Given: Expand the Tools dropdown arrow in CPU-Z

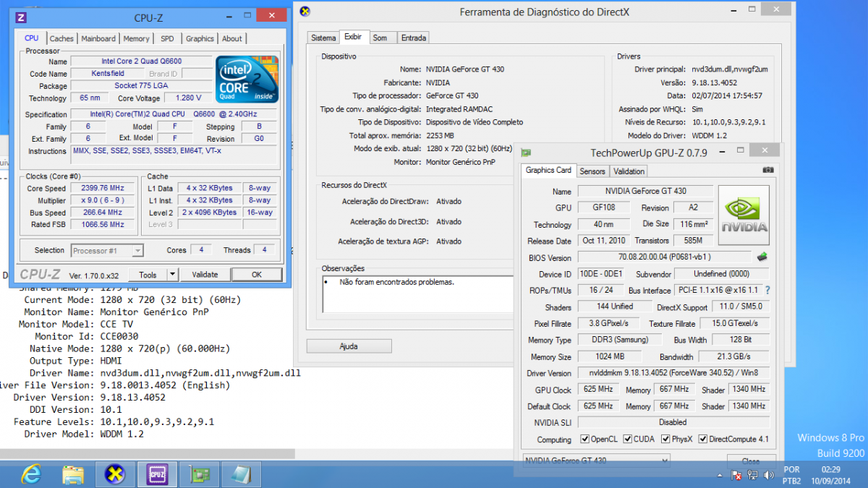Looking at the screenshot, I should [x=172, y=275].
